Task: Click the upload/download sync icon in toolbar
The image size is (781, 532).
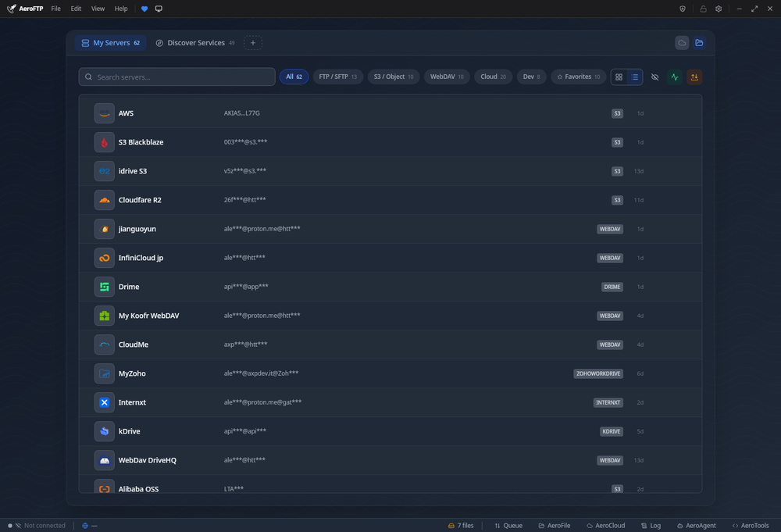Action: pos(694,77)
